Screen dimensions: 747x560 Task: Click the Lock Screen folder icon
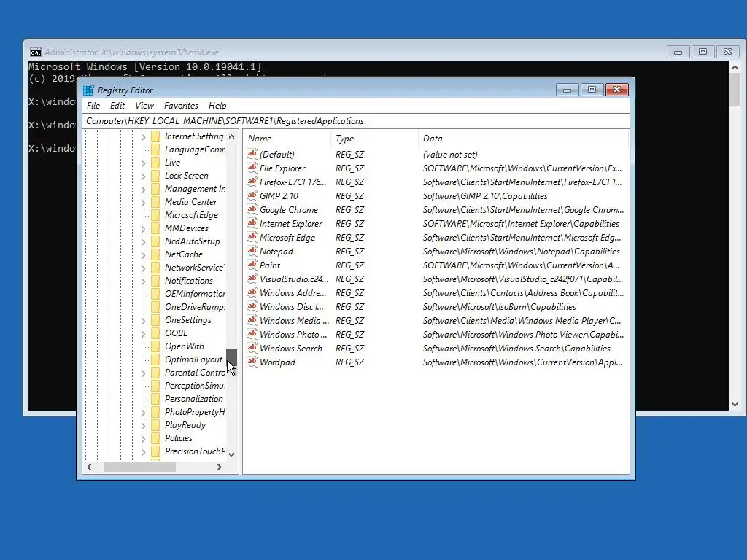coord(155,176)
